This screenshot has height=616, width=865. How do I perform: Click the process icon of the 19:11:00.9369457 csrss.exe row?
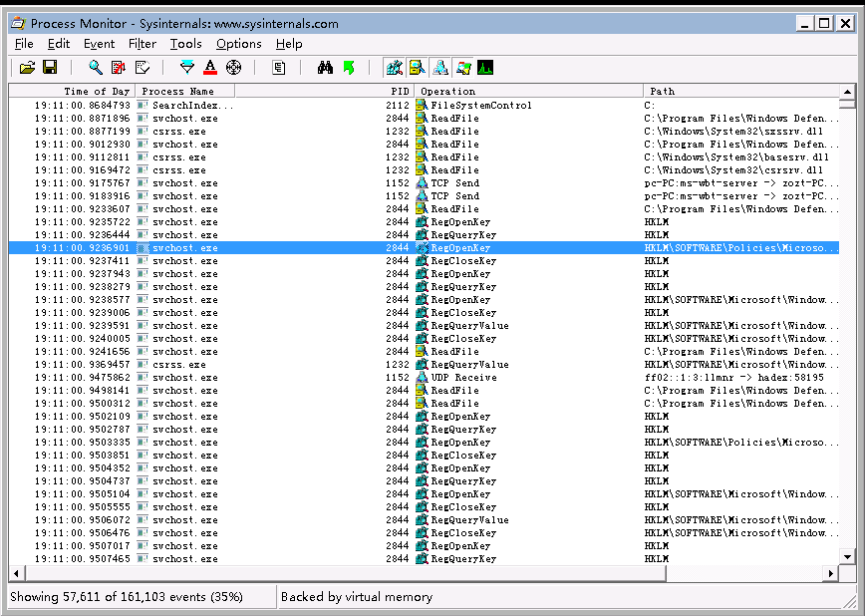click(143, 364)
